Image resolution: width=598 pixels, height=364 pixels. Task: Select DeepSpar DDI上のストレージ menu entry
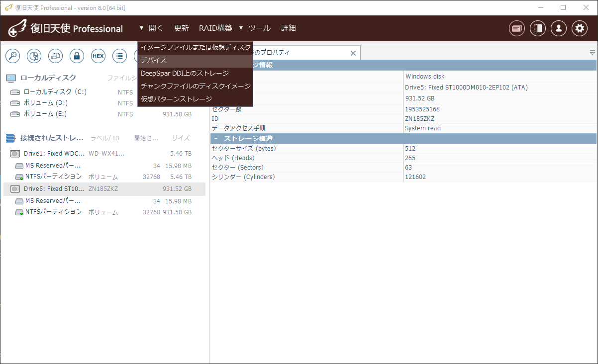[x=196, y=73]
